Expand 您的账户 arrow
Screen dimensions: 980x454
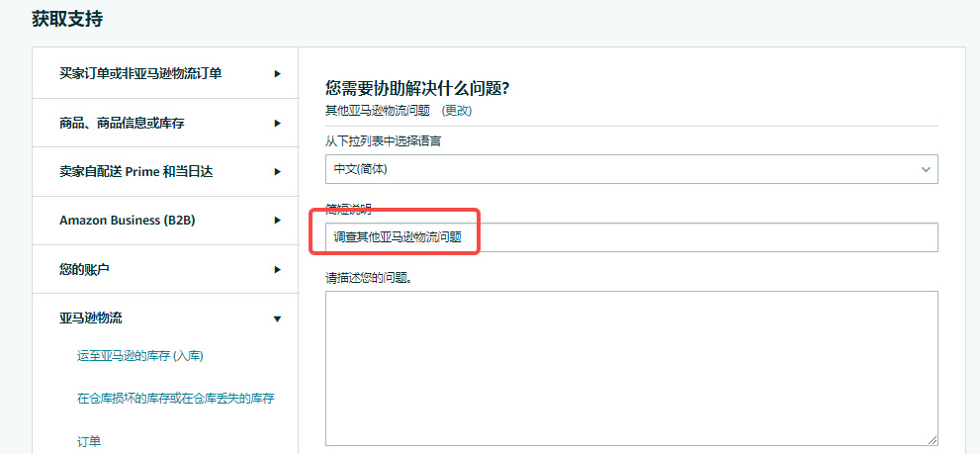(278, 269)
